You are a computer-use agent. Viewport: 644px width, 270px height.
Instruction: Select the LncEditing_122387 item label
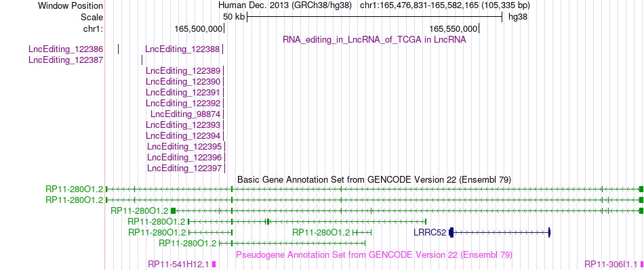(66, 60)
